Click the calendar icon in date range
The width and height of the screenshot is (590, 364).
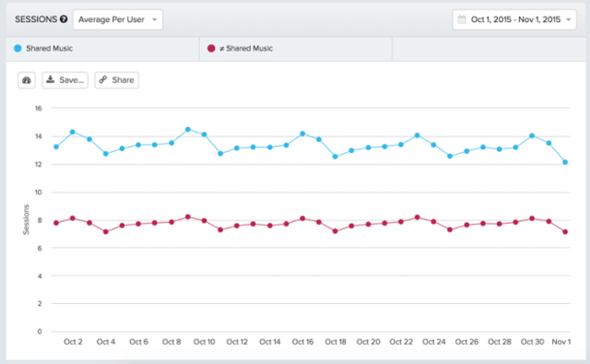coord(462,19)
